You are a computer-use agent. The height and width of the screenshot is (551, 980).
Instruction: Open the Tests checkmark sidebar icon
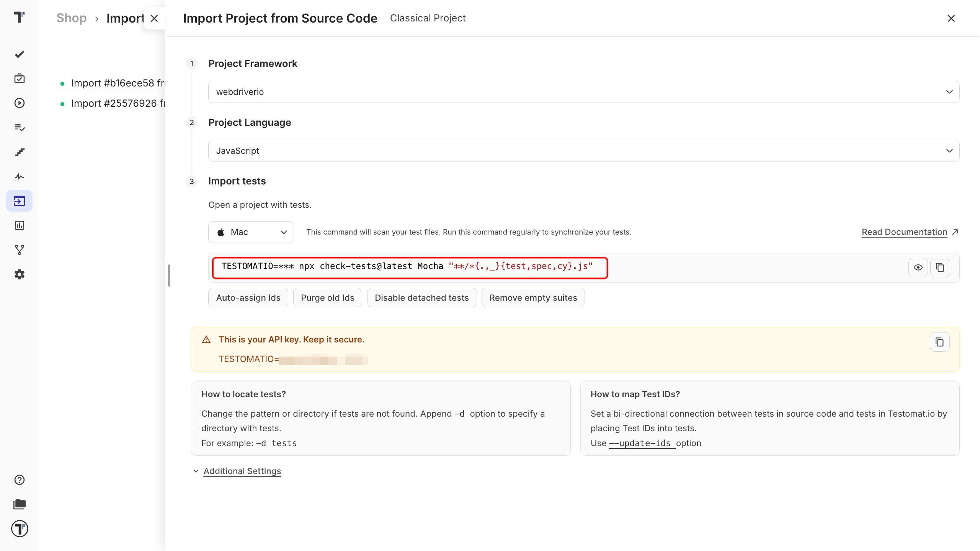pyautogui.click(x=20, y=54)
